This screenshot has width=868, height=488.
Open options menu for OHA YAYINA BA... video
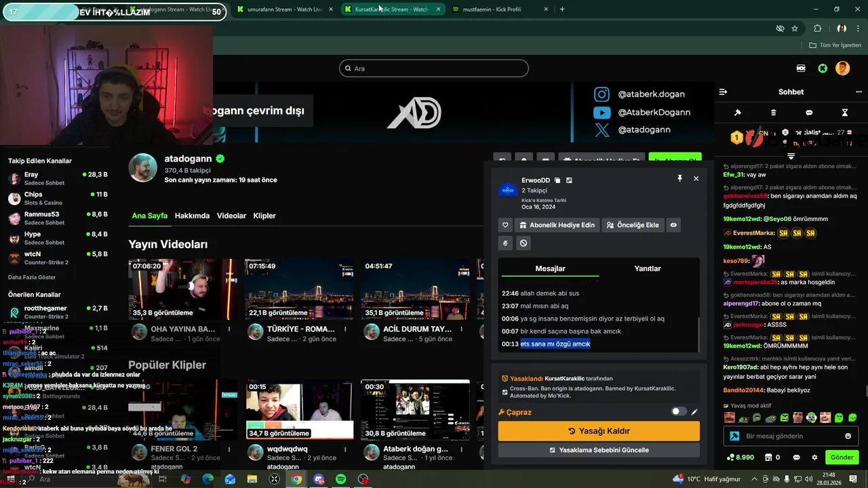click(229, 329)
